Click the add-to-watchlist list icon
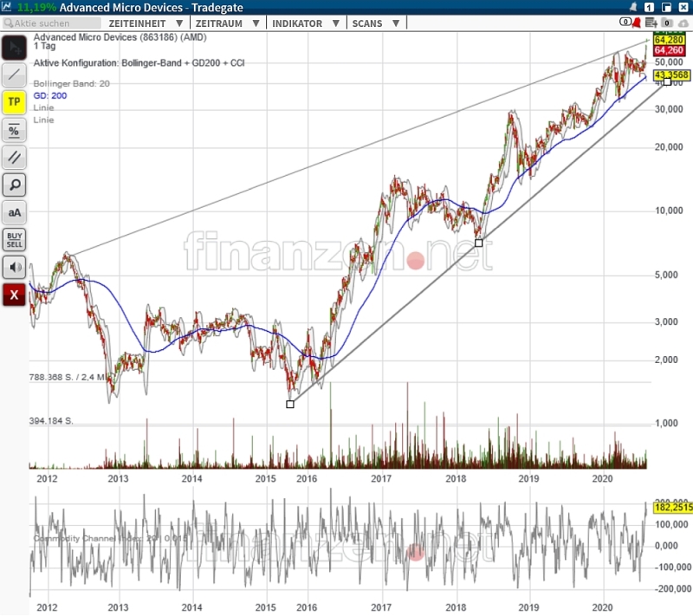This screenshot has width=693, height=616. point(651,23)
